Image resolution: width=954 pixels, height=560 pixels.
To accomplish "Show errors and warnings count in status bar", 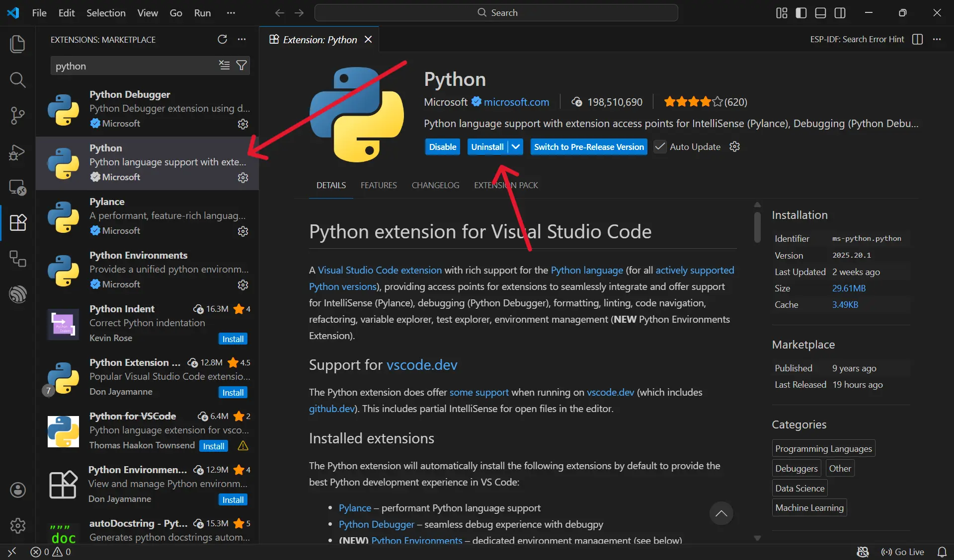I will click(51, 552).
